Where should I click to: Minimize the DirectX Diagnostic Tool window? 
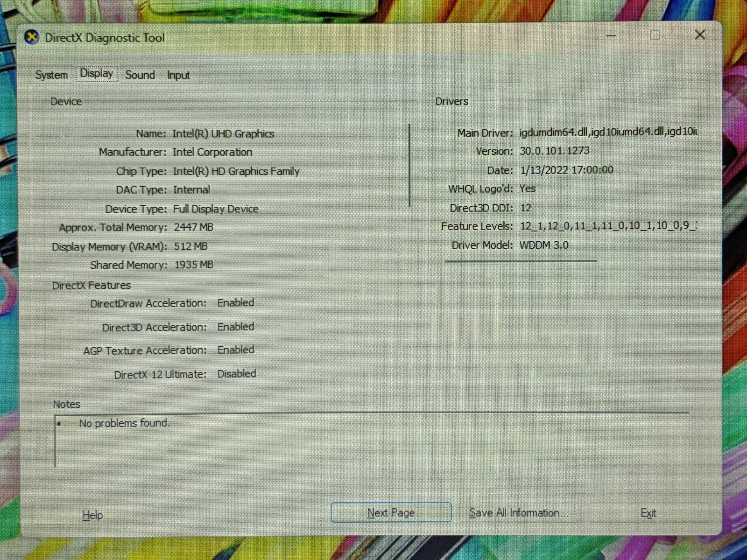tap(611, 35)
